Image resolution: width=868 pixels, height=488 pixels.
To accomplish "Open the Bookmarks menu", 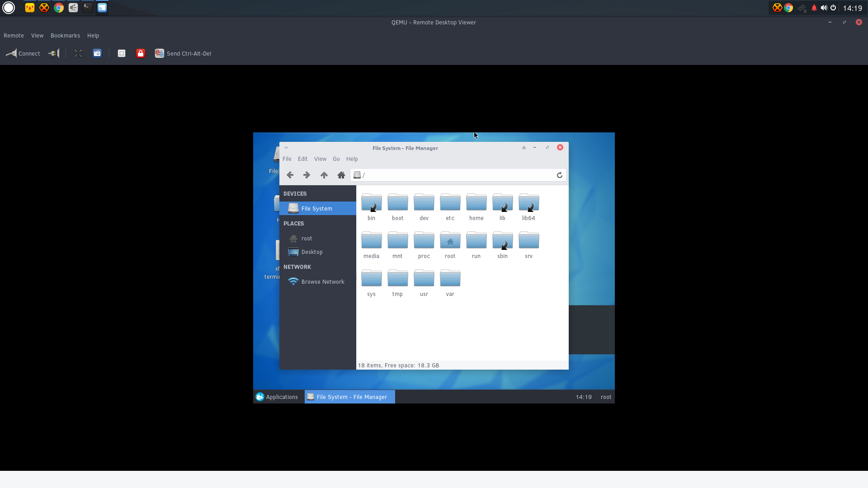I will pyautogui.click(x=65, y=36).
